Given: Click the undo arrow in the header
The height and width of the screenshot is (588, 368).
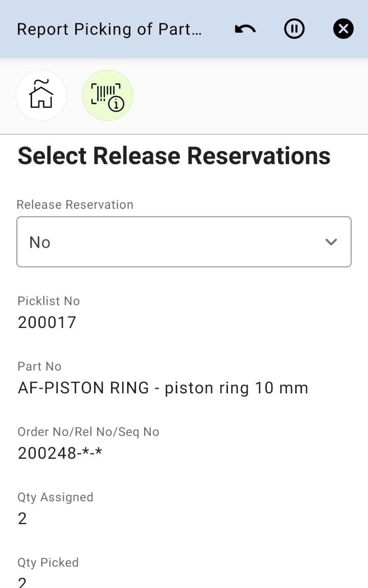Looking at the screenshot, I should coord(245,29).
